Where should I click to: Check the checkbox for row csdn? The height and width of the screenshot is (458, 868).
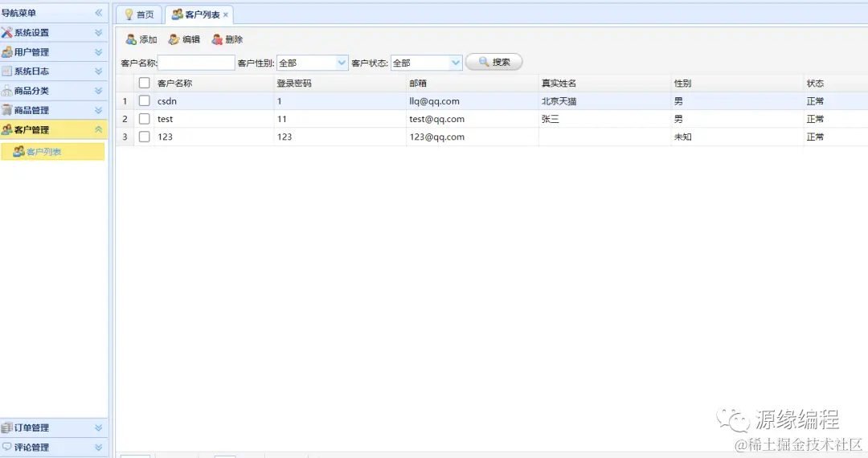(x=145, y=100)
